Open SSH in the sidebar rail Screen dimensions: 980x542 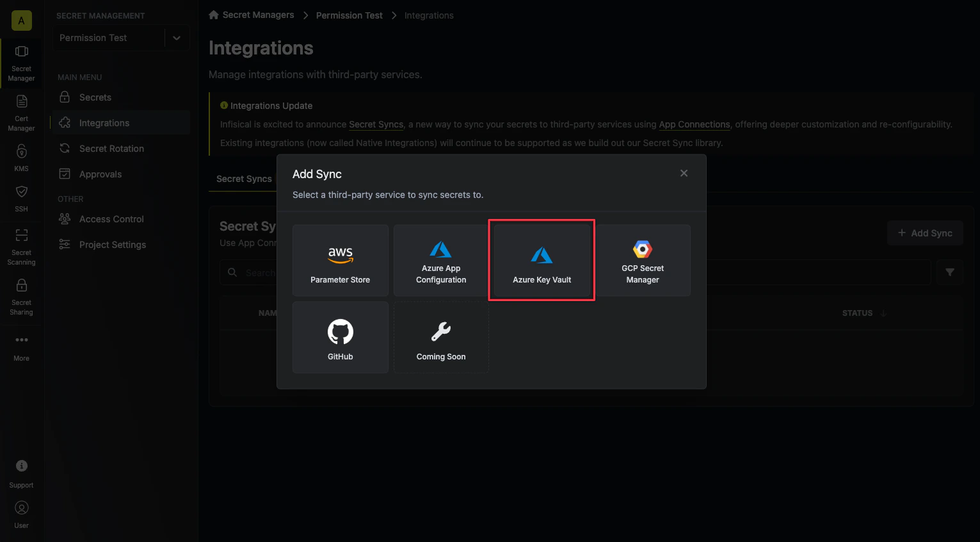(x=21, y=198)
